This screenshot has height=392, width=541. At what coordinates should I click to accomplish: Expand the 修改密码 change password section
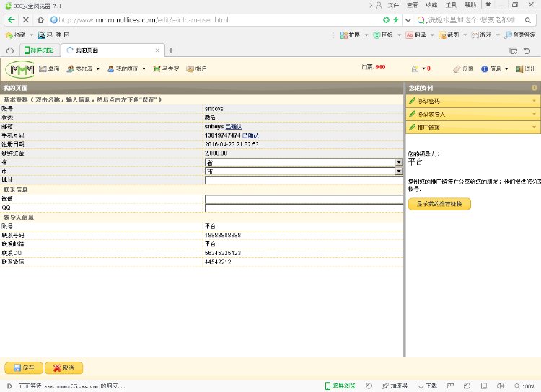click(x=473, y=101)
